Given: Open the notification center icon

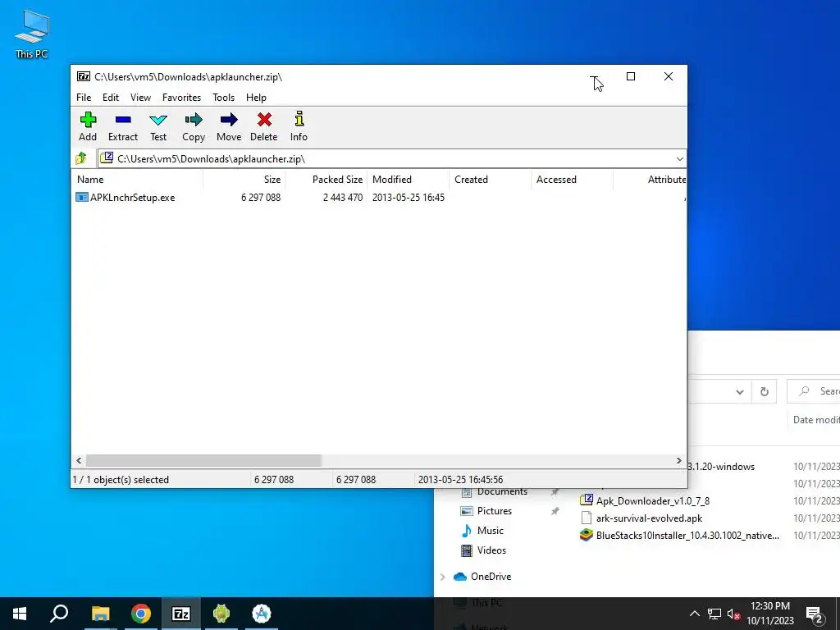Looking at the screenshot, I should click(x=815, y=614).
